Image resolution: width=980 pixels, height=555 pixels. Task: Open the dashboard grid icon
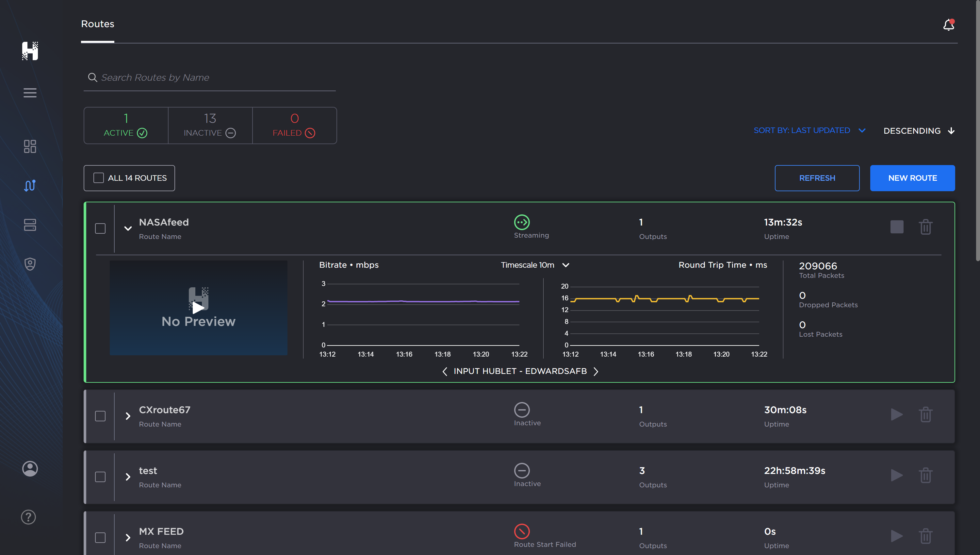pyautogui.click(x=30, y=146)
